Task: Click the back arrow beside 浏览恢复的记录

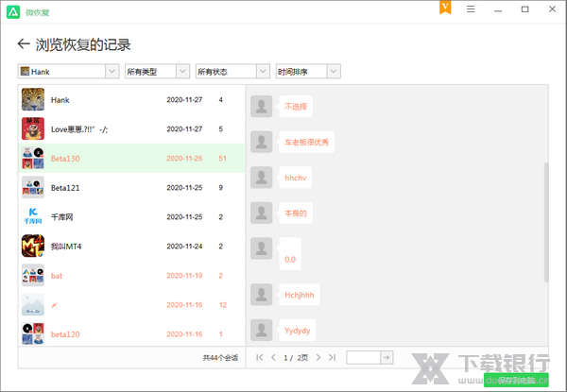Action: (x=24, y=44)
